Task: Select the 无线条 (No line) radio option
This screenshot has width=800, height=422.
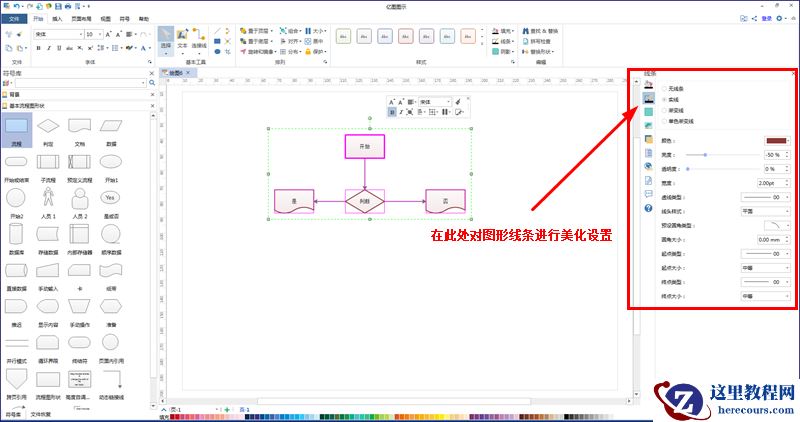Action: point(664,89)
